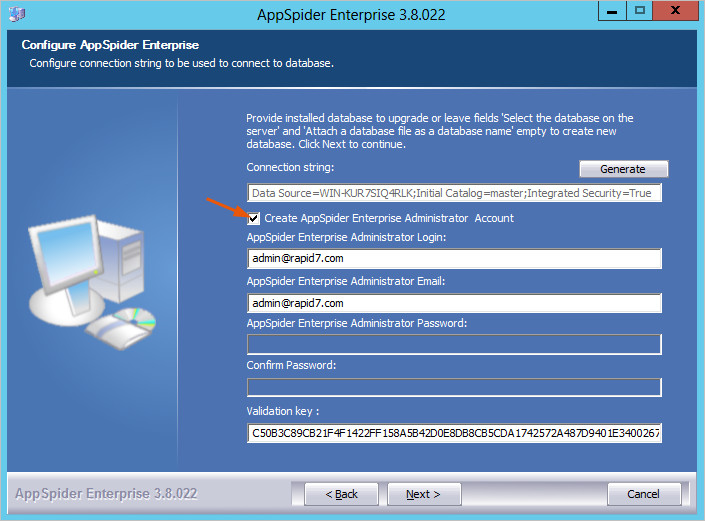This screenshot has height=521, width=705.
Task: Click the Connection string label
Action: (x=290, y=167)
